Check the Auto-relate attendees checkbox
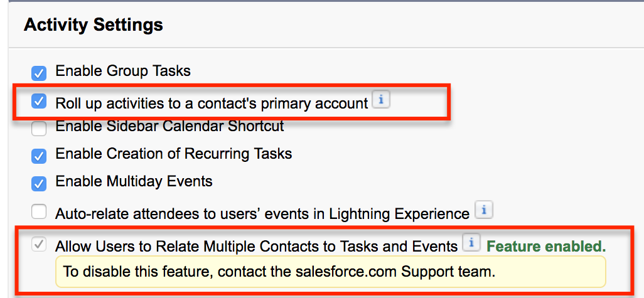Viewport: 644px width, 298px height. [39, 211]
